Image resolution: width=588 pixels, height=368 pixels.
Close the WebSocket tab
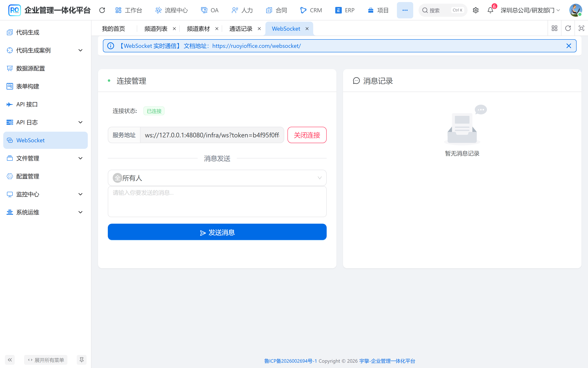(x=307, y=29)
